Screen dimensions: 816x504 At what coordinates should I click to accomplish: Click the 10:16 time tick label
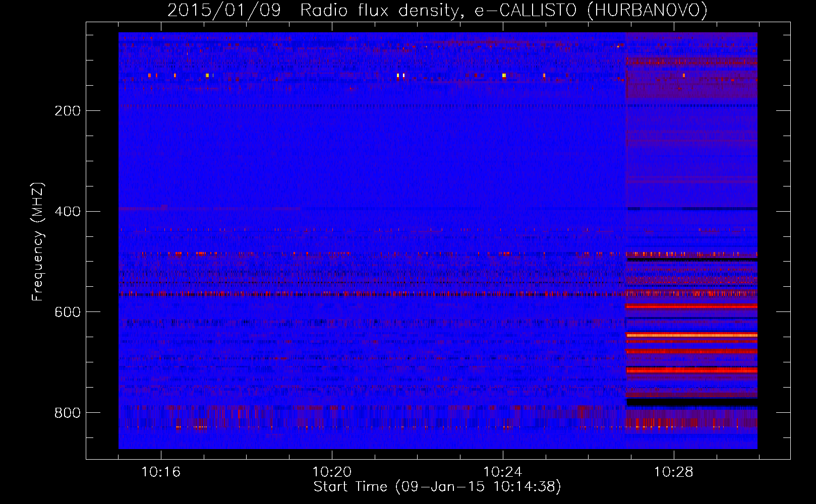pyautogui.click(x=161, y=472)
